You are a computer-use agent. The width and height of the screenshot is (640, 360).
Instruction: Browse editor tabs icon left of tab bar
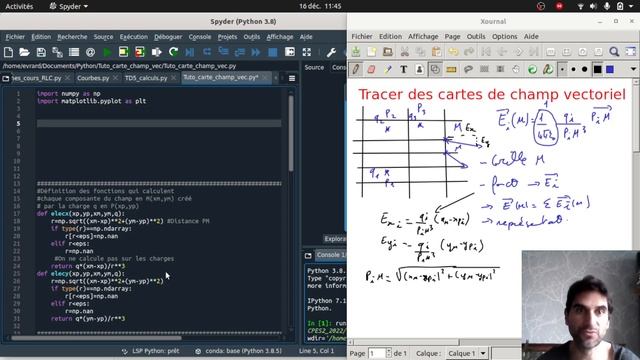coord(6,78)
